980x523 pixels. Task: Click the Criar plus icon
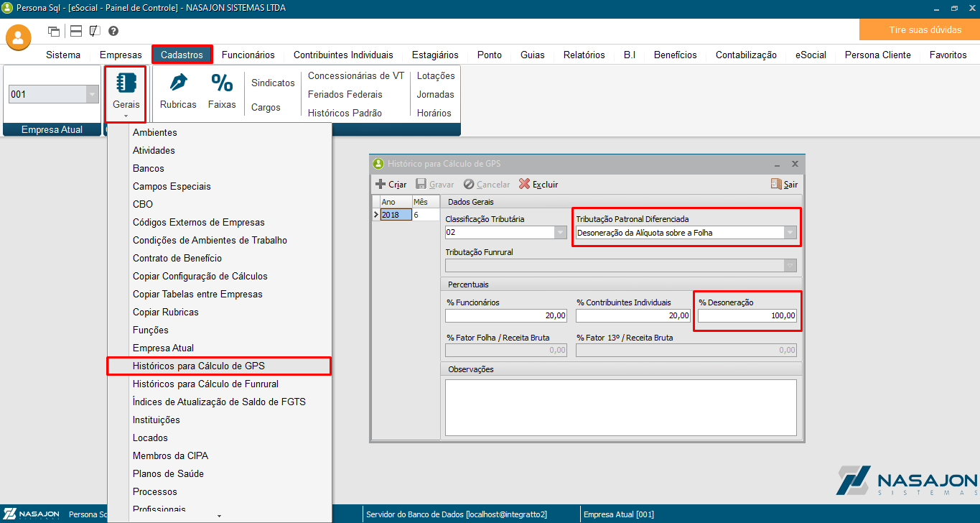point(381,185)
